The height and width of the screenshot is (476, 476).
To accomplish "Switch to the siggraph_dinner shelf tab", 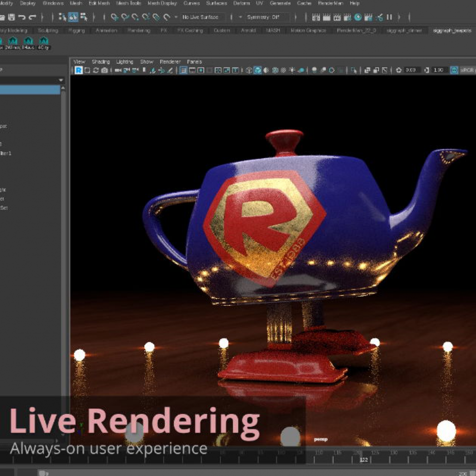I will 404,31.
